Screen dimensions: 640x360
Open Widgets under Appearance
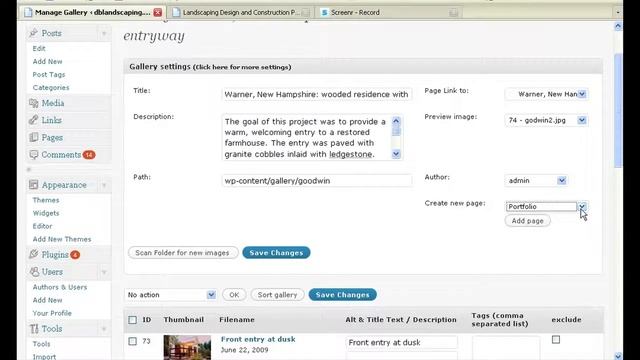tap(46, 213)
